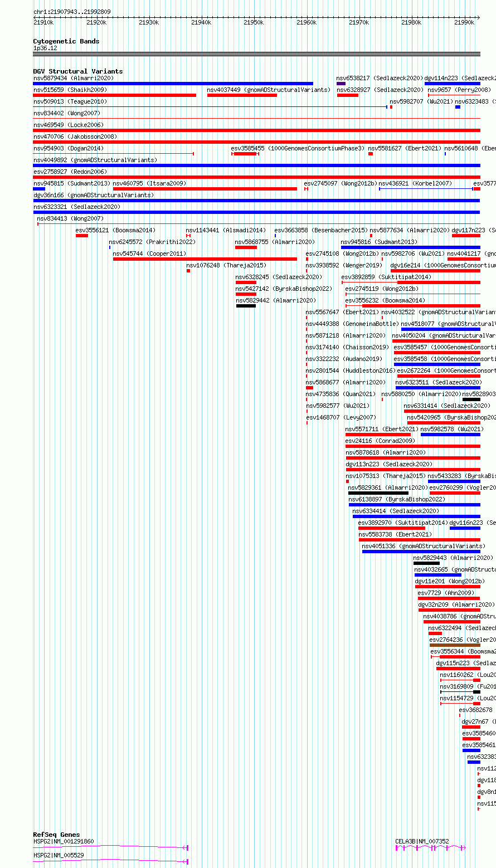Screen dimensions: 496x868
Task: Open the nsv469549 (Locke2006) variant label
Action: point(68,125)
